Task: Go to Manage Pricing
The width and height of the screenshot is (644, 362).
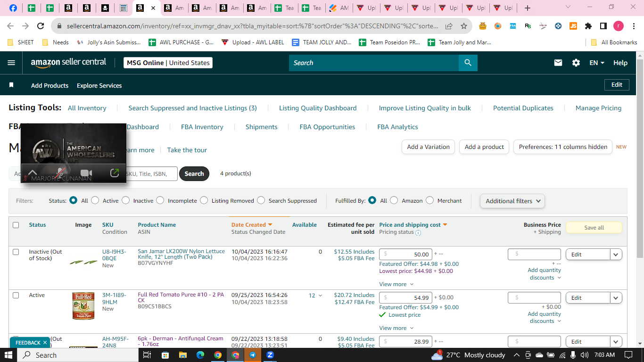Action: pyautogui.click(x=598, y=108)
